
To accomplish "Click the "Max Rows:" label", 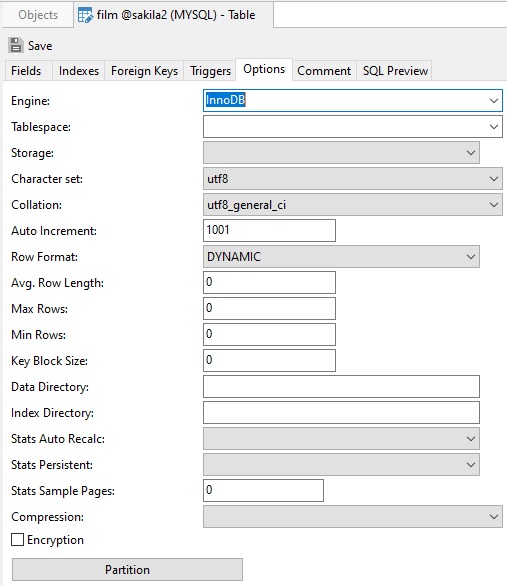I will pyautogui.click(x=40, y=309).
